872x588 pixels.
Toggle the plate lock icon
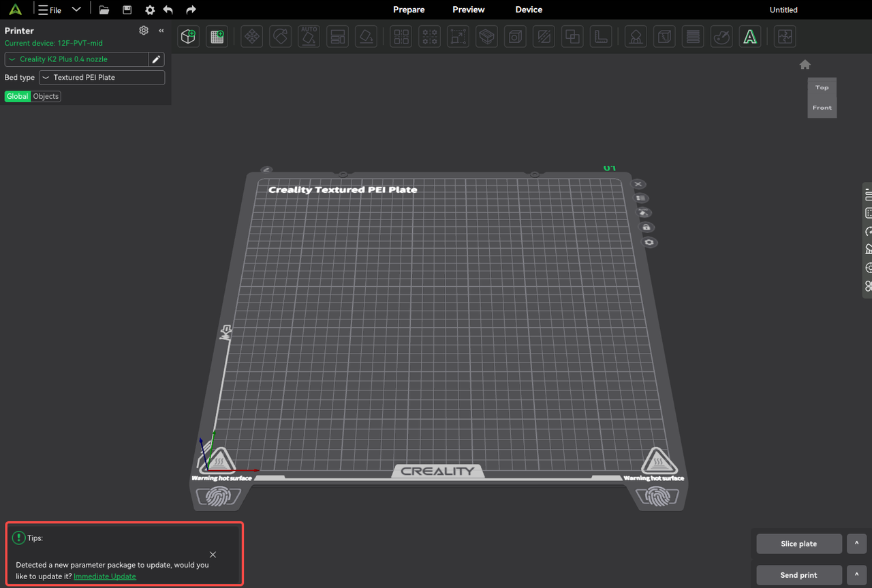[647, 227]
